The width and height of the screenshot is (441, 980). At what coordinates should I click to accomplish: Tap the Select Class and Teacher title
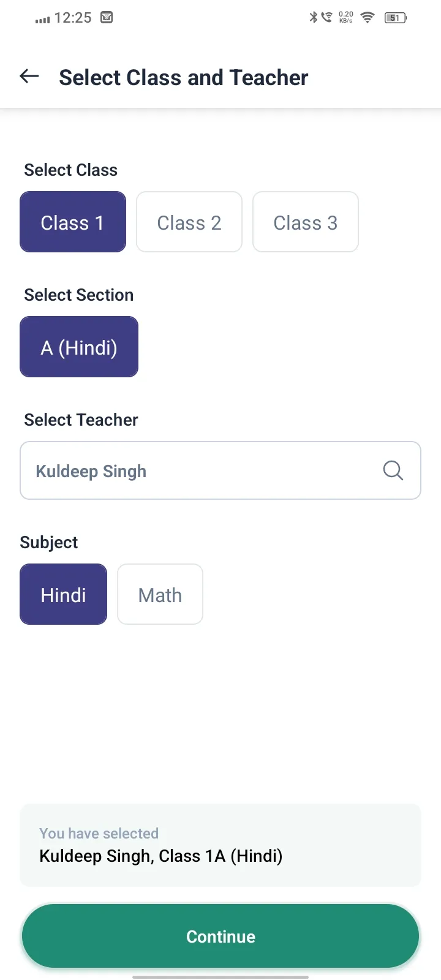click(184, 78)
